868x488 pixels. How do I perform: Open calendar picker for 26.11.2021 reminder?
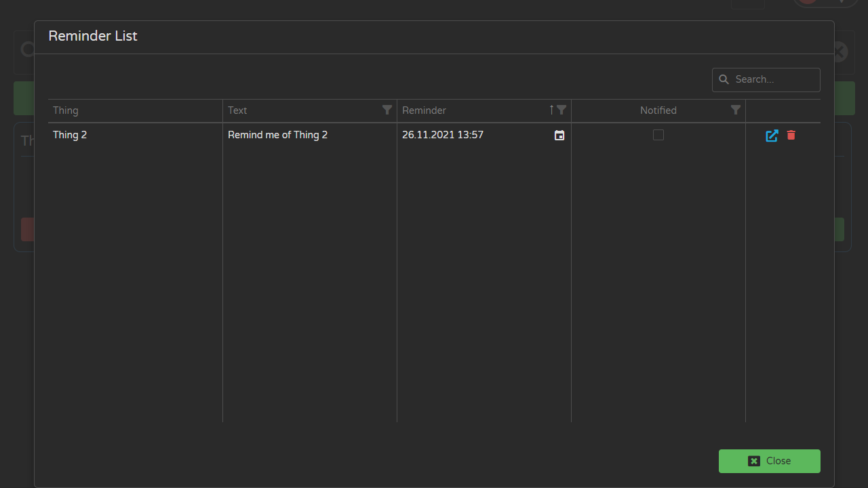click(x=559, y=136)
